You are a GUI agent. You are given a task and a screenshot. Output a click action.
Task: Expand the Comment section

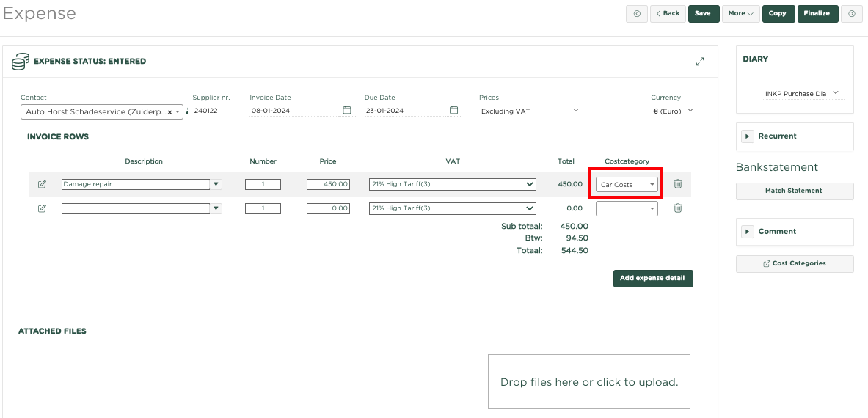click(748, 232)
